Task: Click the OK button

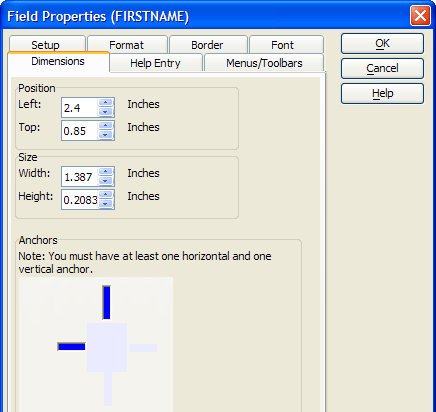Action: pyautogui.click(x=382, y=43)
